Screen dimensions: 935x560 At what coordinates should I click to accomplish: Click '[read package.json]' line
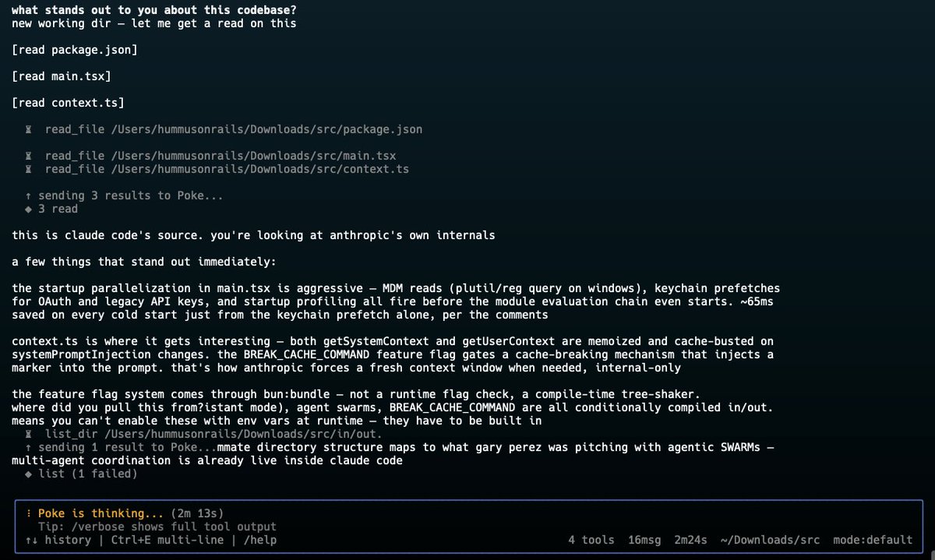coord(74,50)
